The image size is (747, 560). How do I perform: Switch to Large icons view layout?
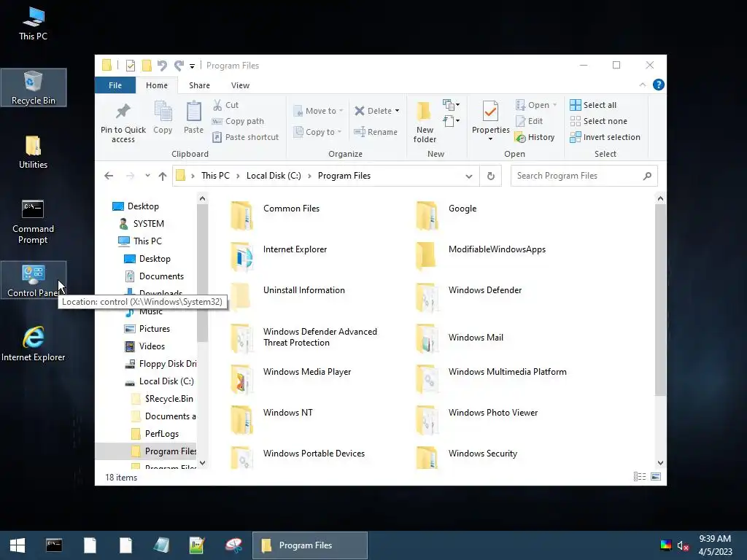[656, 477]
